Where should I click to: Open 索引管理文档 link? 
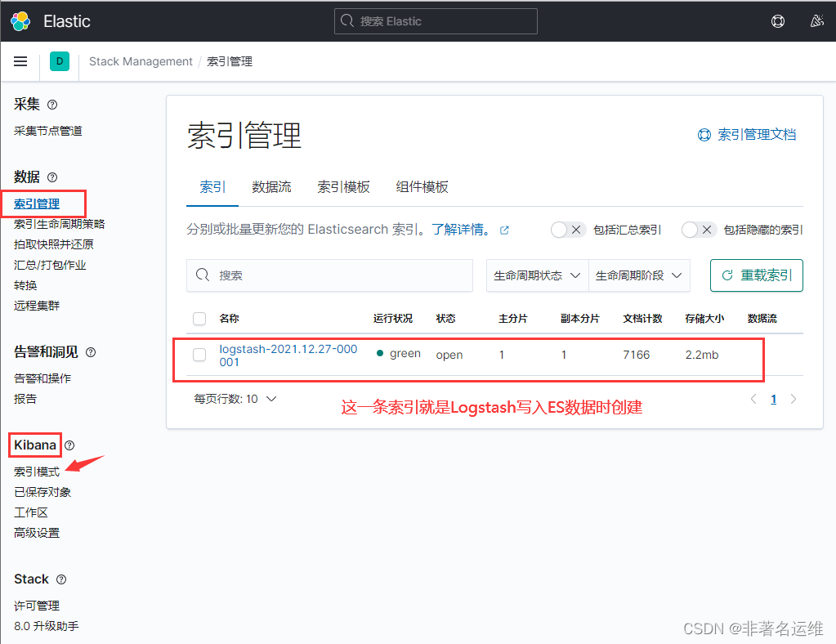pyautogui.click(x=747, y=135)
